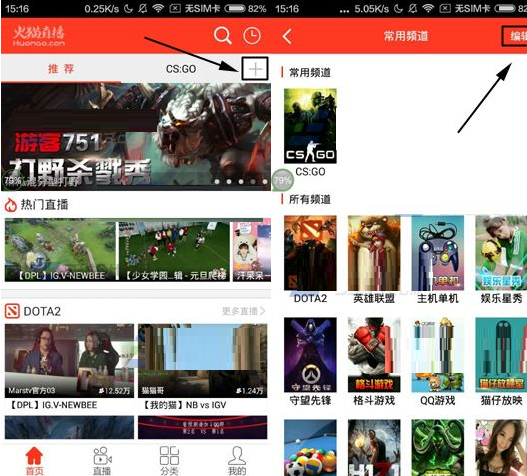The width and height of the screenshot is (527, 476).
Task: Select the 格斗游戏 channel cover
Action: point(374,355)
